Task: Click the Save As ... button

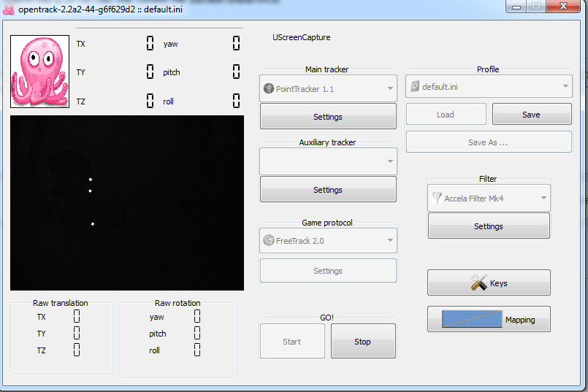Action: 488,142
